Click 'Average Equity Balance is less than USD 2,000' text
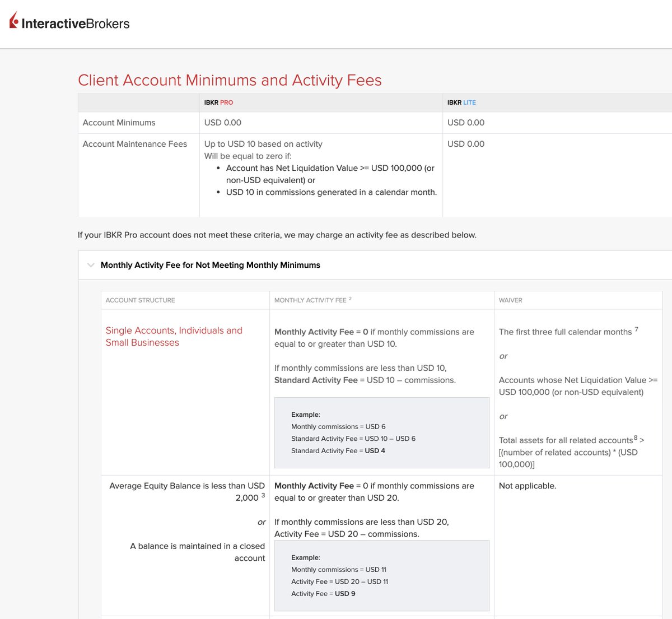The image size is (672, 619). [x=187, y=492]
